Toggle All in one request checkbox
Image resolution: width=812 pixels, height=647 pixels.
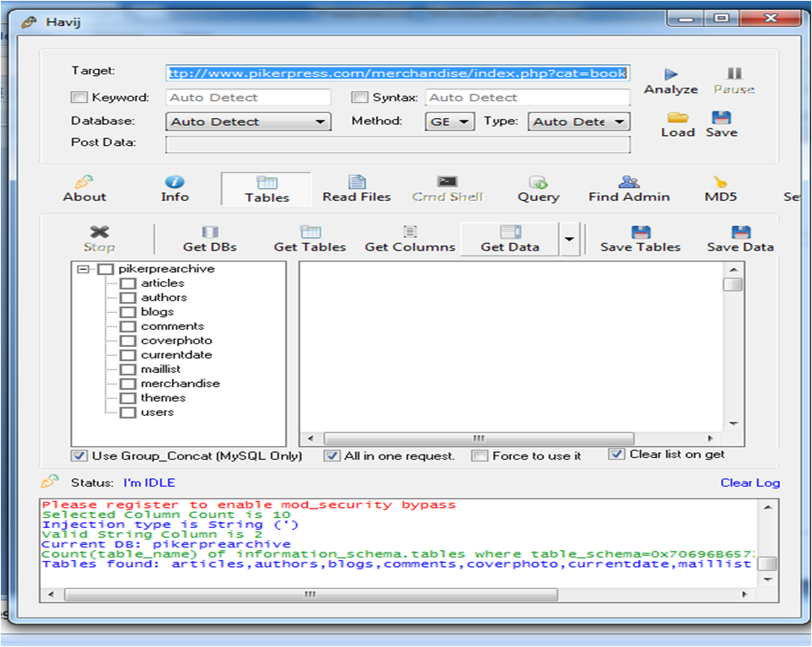[332, 456]
